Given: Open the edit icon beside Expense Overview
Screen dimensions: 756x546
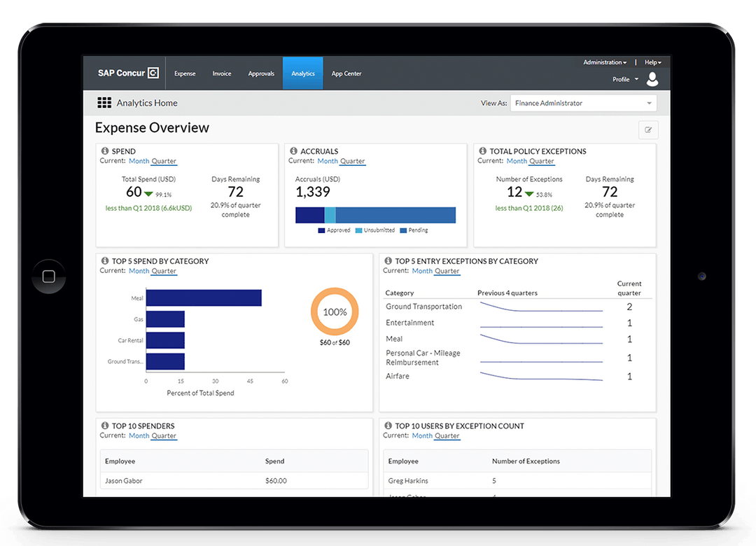Looking at the screenshot, I should pyautogui.click(x=647, y=129).
